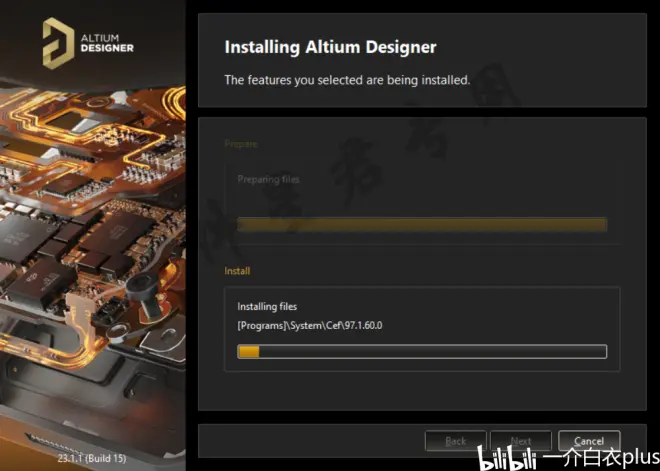
Task: Click the bilibili logo watermark
Action: point(508,458)
